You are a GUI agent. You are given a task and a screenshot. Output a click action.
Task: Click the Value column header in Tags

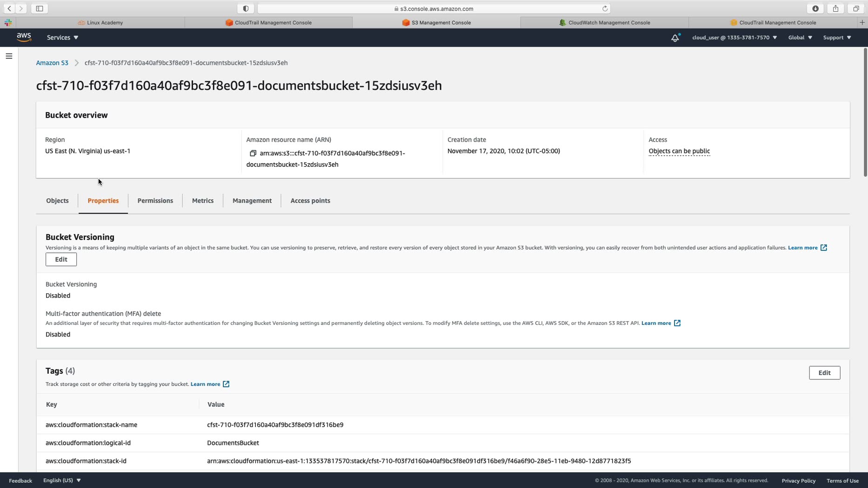pyautogui.click(x=216, y=404)
